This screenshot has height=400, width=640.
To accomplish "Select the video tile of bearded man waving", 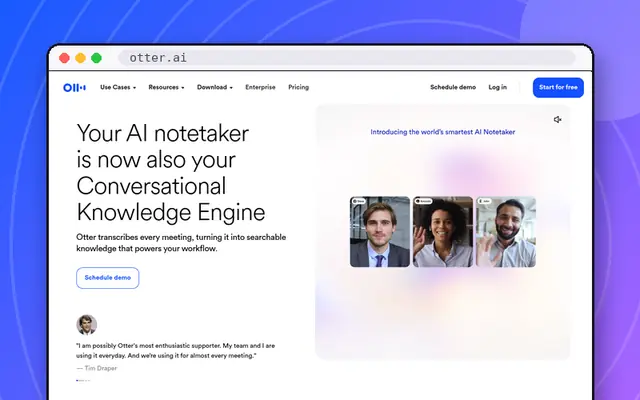I will point(506,232).
